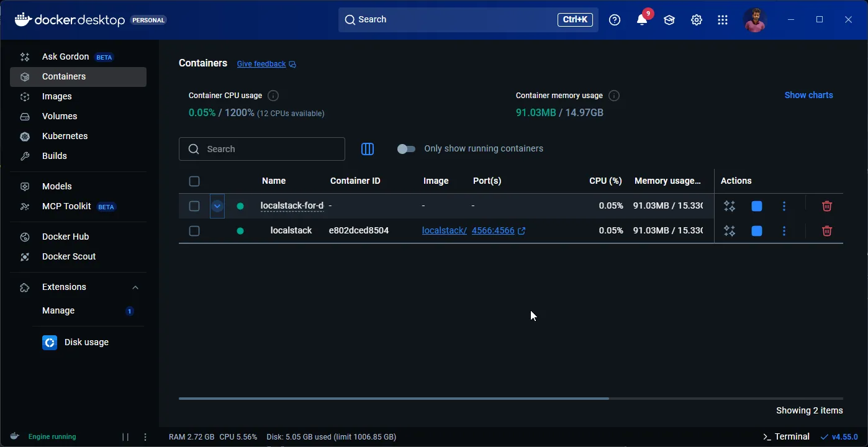
Task: Enable Only show running containers
Action: (x=407, y=149)
